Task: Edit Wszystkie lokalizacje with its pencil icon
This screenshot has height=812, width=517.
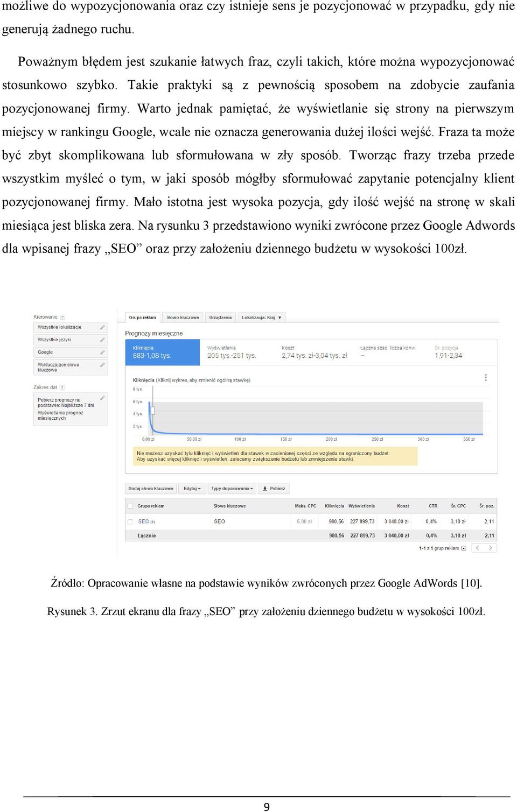Action: click(102, 327)
